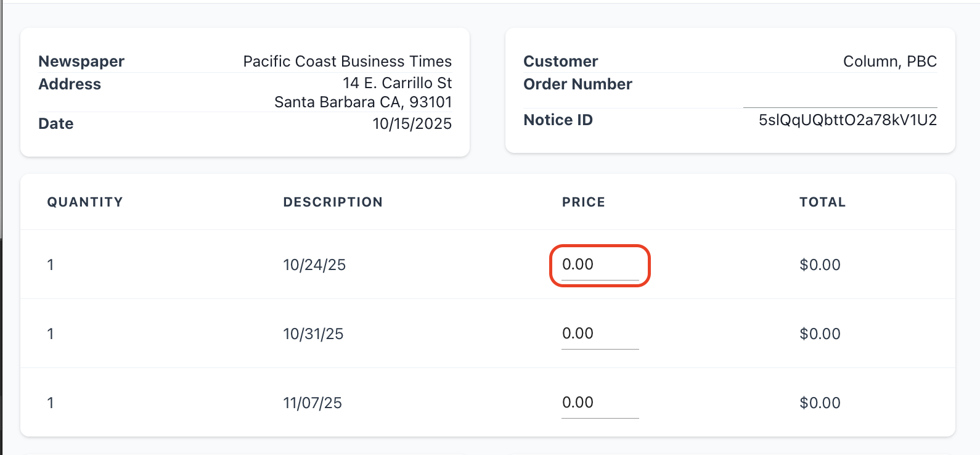Image resolution: width=980 pixels, height=455 pixels.
Task: Click the Santa Barbara address line
Action: pos(363,102)
